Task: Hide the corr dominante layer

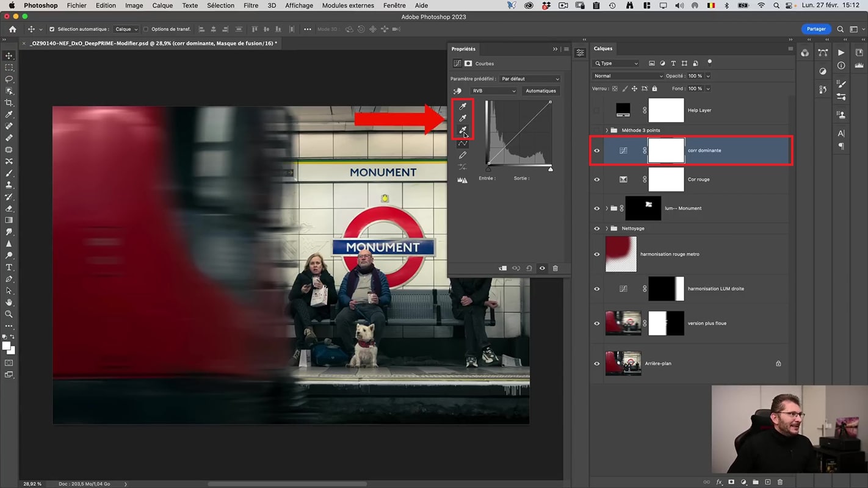Action: tap(597, 151)
